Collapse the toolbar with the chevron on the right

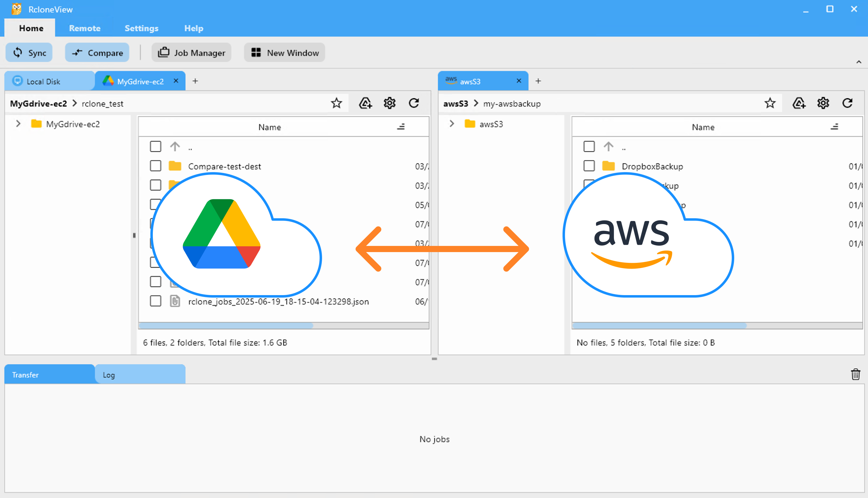click(859, 62)
